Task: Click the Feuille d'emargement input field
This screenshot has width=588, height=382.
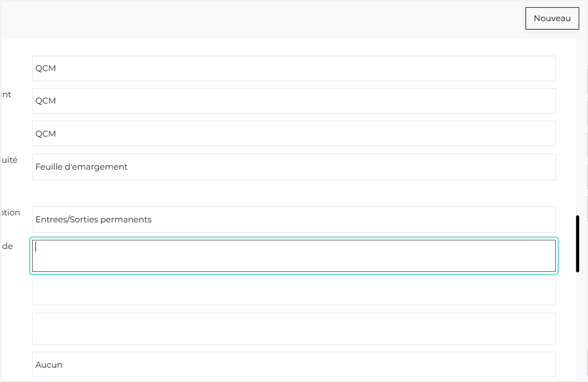Action: [x=294, y=167]
